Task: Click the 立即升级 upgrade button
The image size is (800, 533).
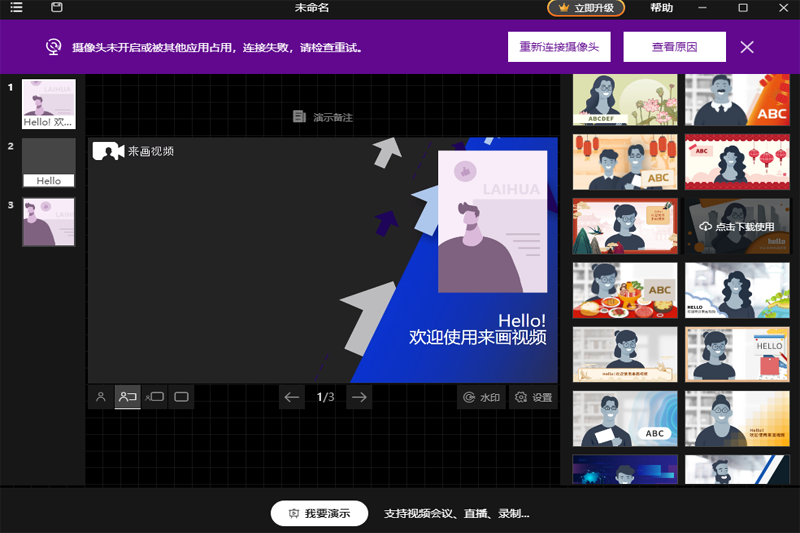Action: (x=586, y=8)
